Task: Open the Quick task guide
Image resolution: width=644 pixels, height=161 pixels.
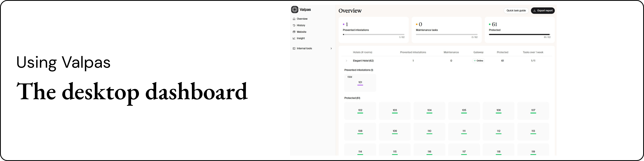Action: (516, 11)
